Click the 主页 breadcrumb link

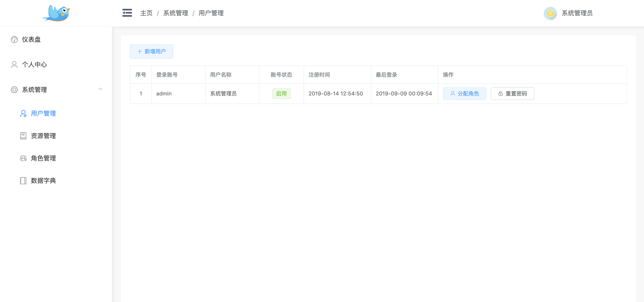(146, 13)
